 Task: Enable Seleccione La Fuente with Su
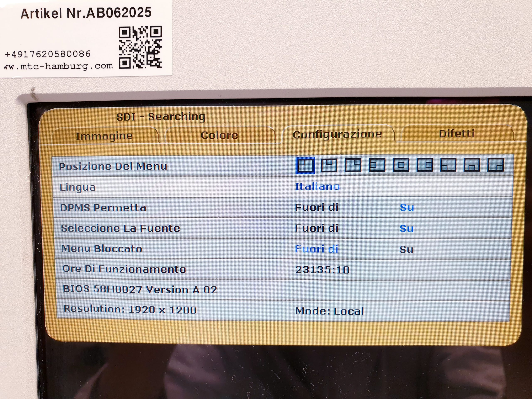tap(406, 228)
